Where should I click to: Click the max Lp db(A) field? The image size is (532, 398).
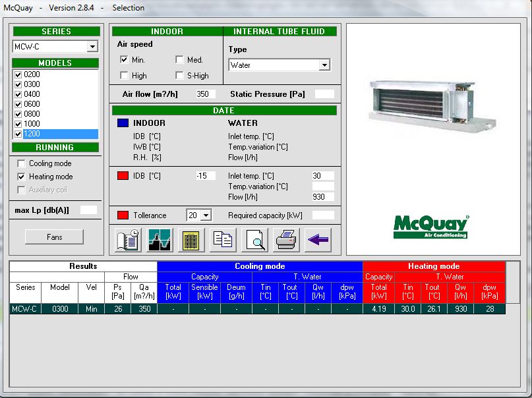tap(88, 210)
